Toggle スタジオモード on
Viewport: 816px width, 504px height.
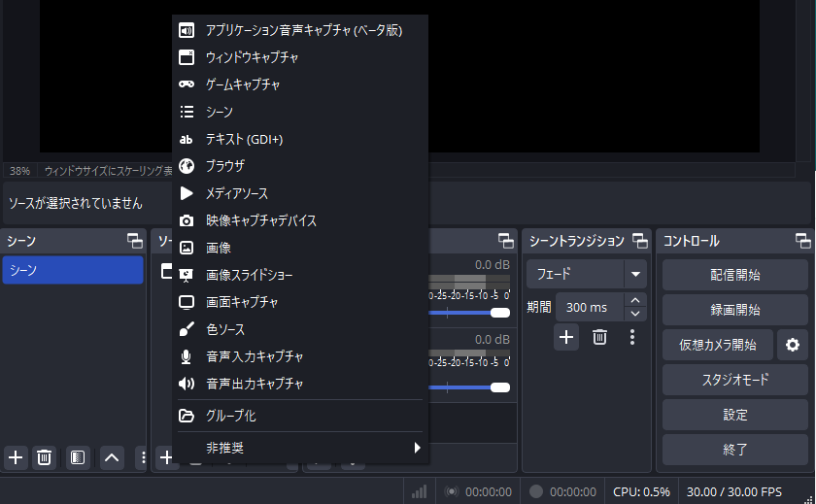(x=734, y=380)
